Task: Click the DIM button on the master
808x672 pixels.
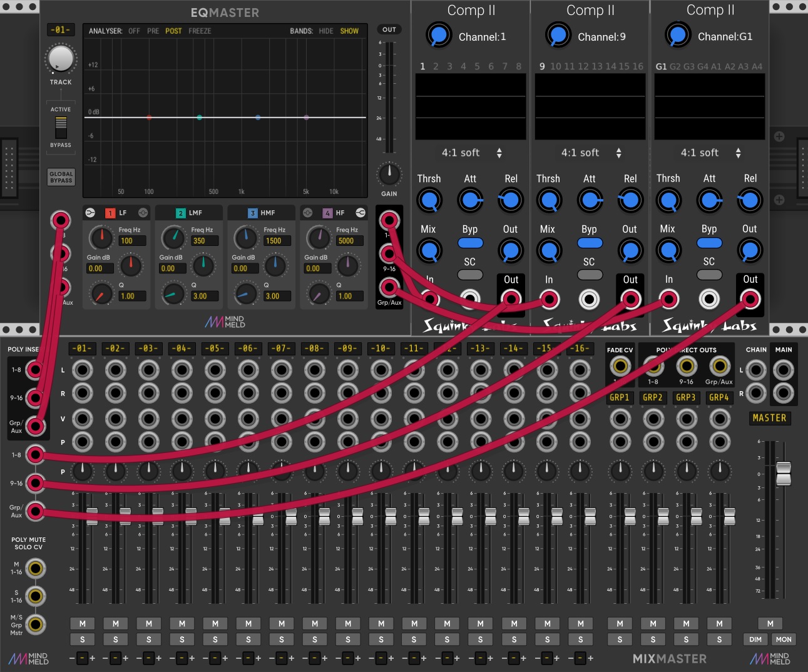Action: point(755,639)
